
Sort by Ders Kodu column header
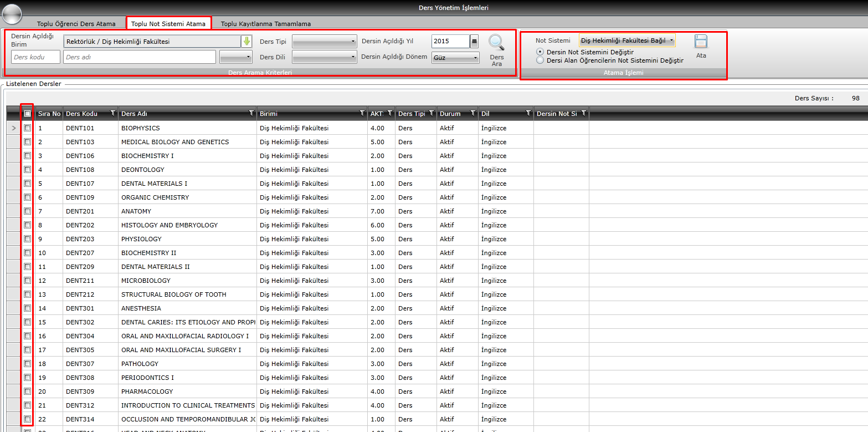pos(81,114)
